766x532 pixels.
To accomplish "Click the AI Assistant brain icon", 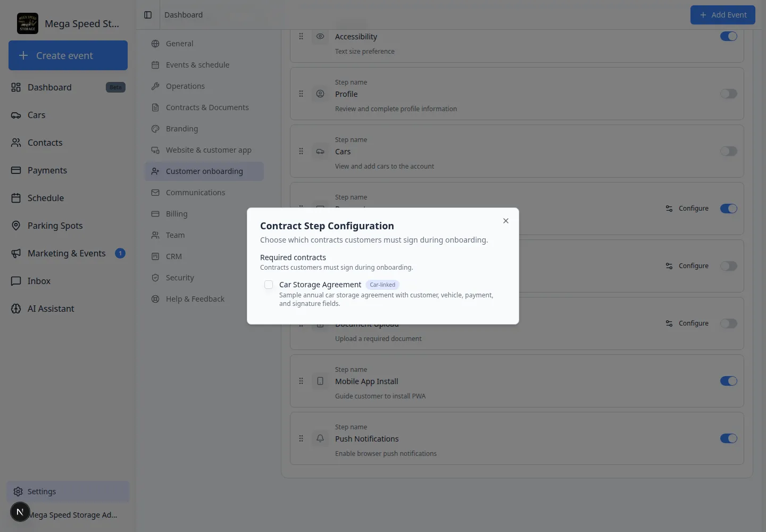I will 16,309.
